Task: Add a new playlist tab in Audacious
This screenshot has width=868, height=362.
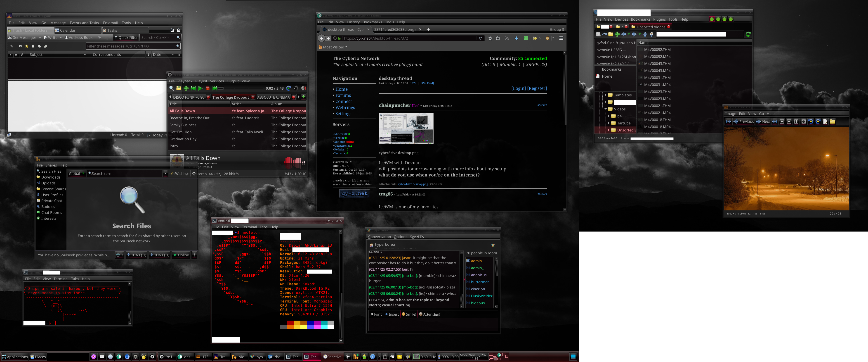Action: click(x=304, y=97)
